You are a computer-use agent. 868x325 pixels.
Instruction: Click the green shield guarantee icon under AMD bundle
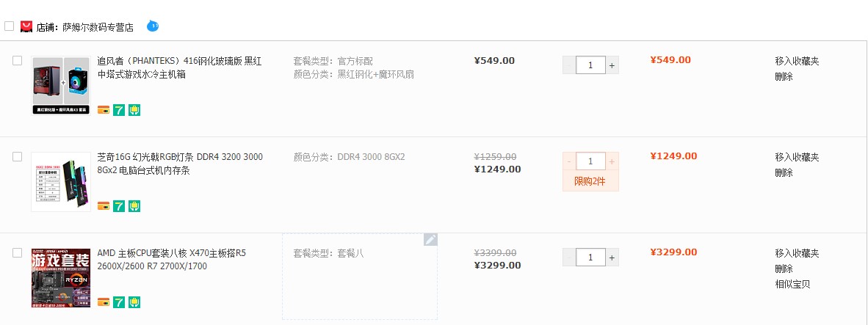134,302
